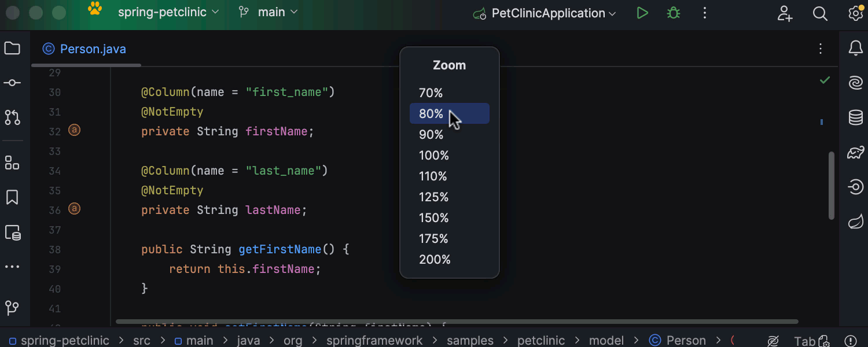The width and height of the screenshot is (868, 347).
Task: Toggle the reader mode eye icon
Action: pyautogui.click(x=773, y=341)
